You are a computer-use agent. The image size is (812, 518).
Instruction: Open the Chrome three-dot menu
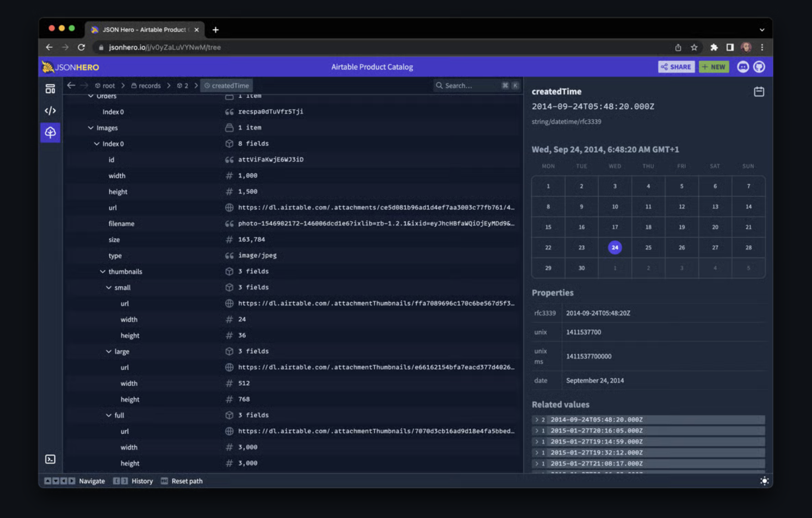pos(762,47)
